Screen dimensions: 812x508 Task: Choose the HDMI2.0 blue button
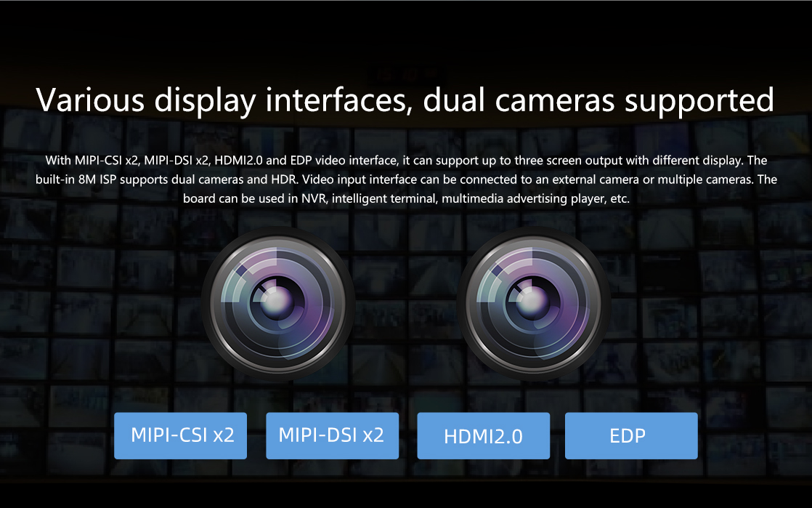point(483,435)
